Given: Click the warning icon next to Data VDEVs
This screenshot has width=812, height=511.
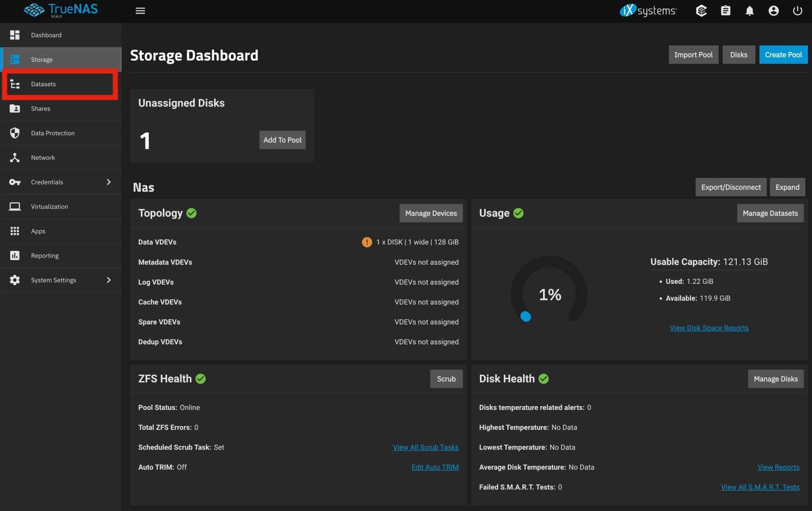Looking at the screenshot, I should tap(366, 242).
